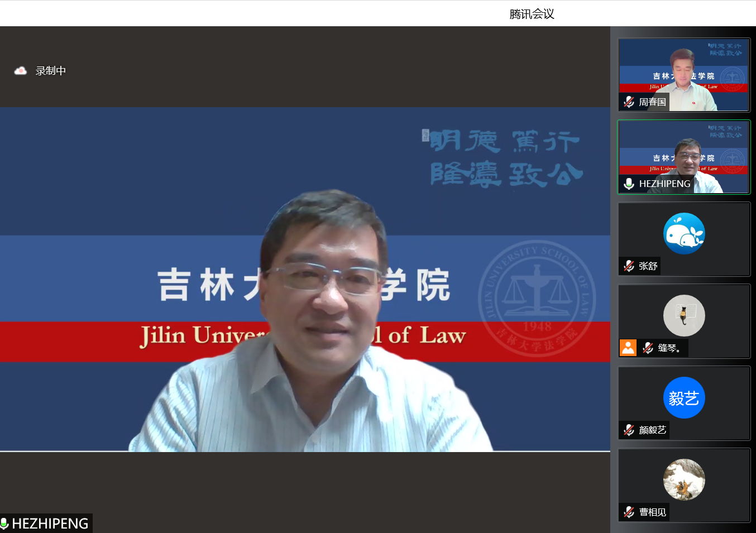The width and height of the screenshot is (756, 533).
Task: Click the muted microphone icon beside 缝琴。
Action: (648, 348)
